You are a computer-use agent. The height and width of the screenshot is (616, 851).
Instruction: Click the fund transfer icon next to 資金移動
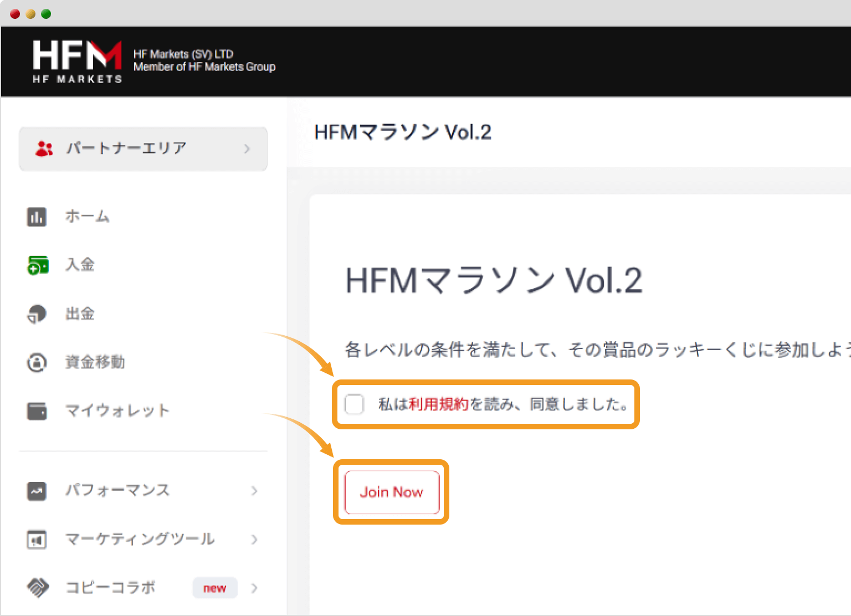pos(37,363)
